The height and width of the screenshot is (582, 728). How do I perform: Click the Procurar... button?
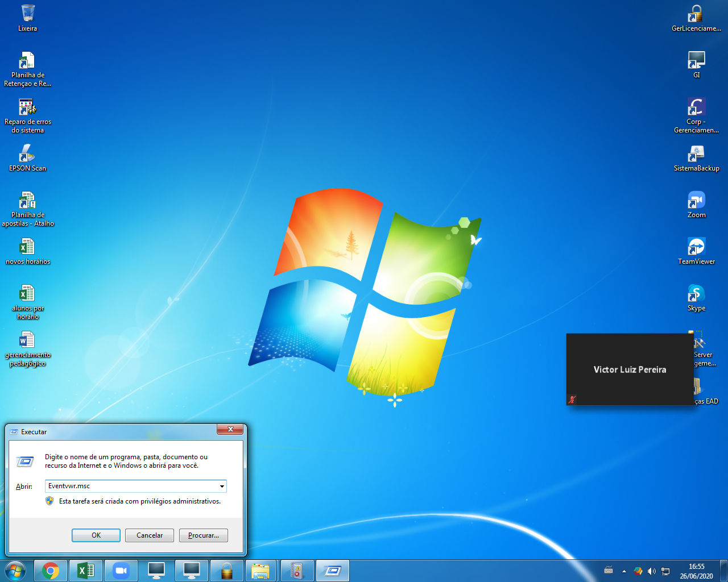(204, 535)
